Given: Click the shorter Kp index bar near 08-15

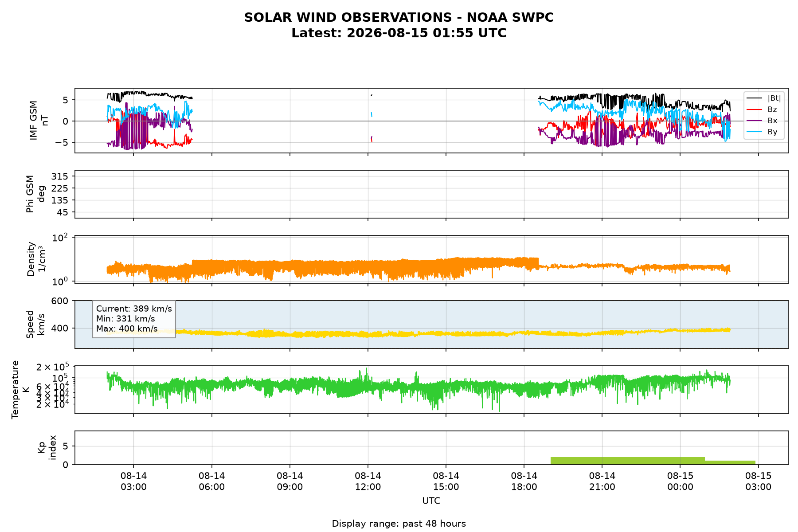Looking at the screenshot, I should pyautogui.click(x=730, y=463).
